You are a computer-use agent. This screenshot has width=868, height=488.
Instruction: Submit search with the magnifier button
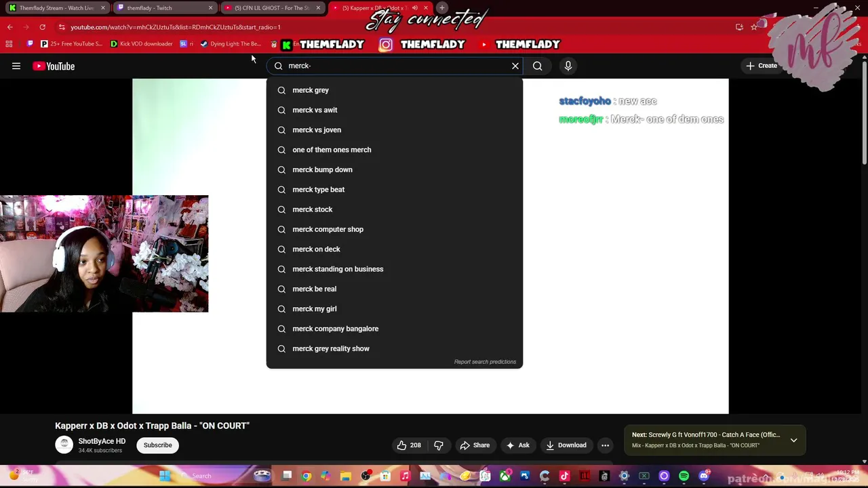pyautogui.click(x=537, y=66)
